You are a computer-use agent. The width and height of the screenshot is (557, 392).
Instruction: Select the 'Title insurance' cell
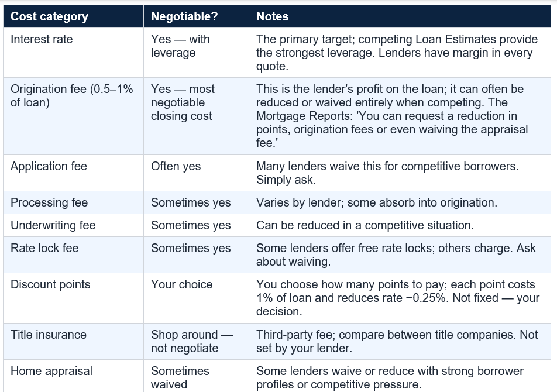click(74, 341)
